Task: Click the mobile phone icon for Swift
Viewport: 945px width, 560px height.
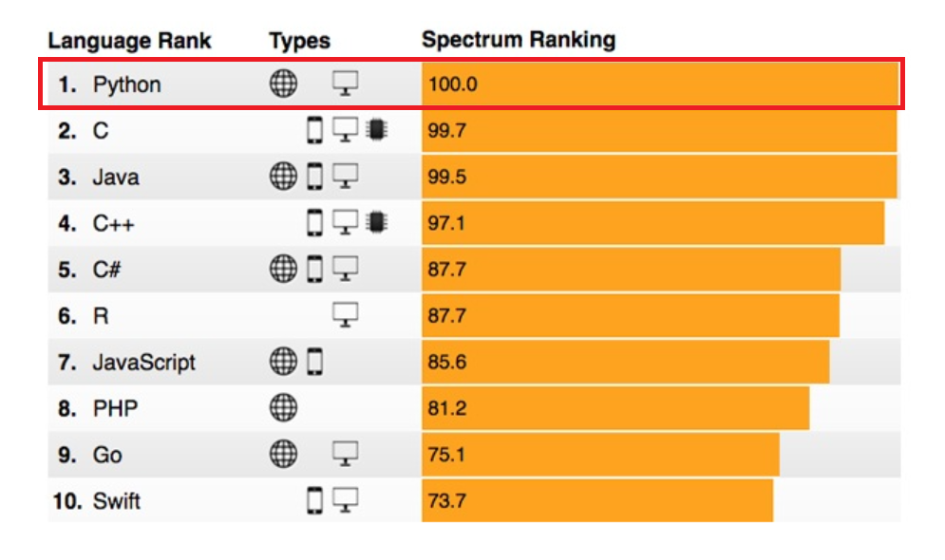Action: click(x=314, y=500)
